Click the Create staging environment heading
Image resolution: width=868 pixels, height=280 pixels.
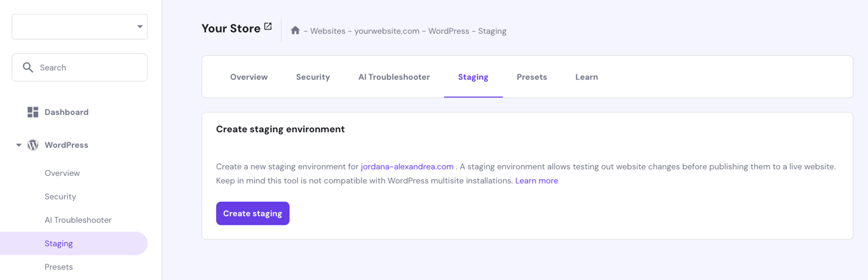coord(280,129)
